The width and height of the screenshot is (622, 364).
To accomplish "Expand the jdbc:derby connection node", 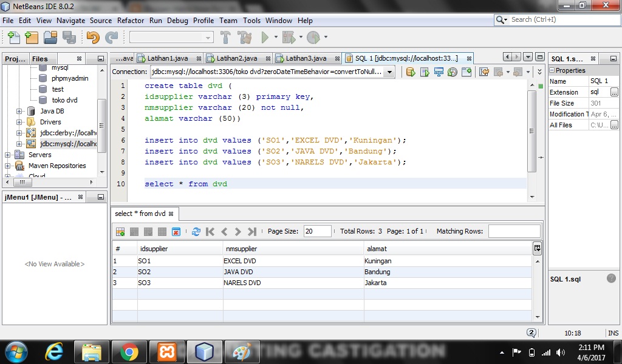I will click(19, 133).
